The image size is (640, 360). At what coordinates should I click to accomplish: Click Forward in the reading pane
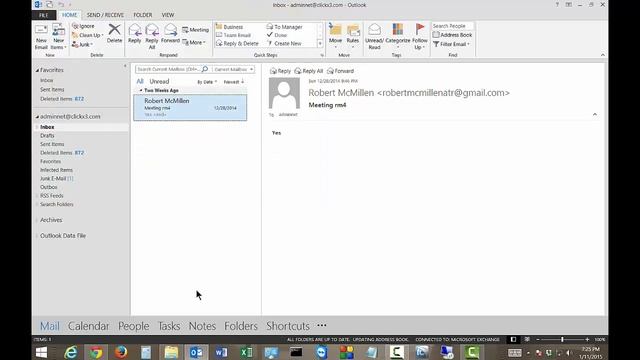(x=340, y=71)
